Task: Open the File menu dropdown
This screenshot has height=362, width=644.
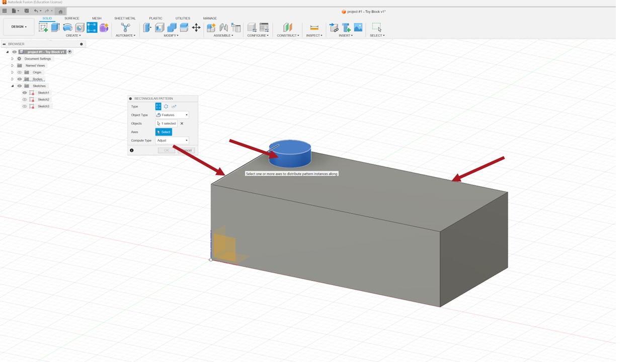Action: coord(16,11)
